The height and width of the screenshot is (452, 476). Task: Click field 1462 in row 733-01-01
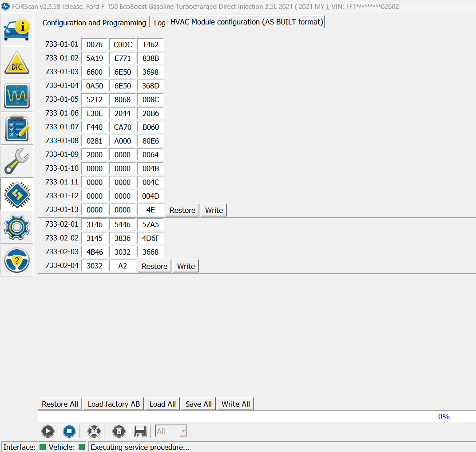tap(151, 44)
